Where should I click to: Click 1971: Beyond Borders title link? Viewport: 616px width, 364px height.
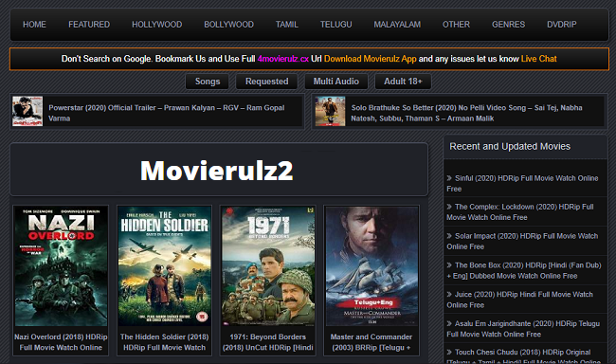click(x=268, y=342)
